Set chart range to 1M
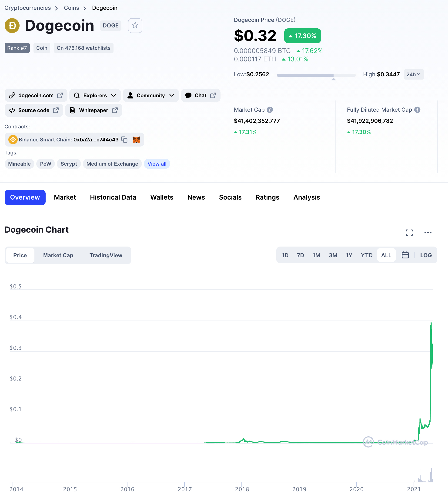This screenshot has height=501, width=448. 316,255
